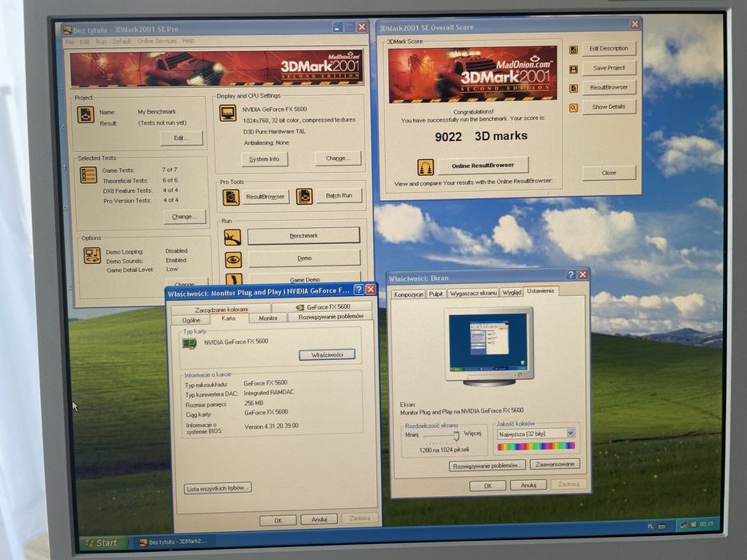This screenshot has height=560, width=747.
Task: Open the Start menu
Action: pos(102,543)
